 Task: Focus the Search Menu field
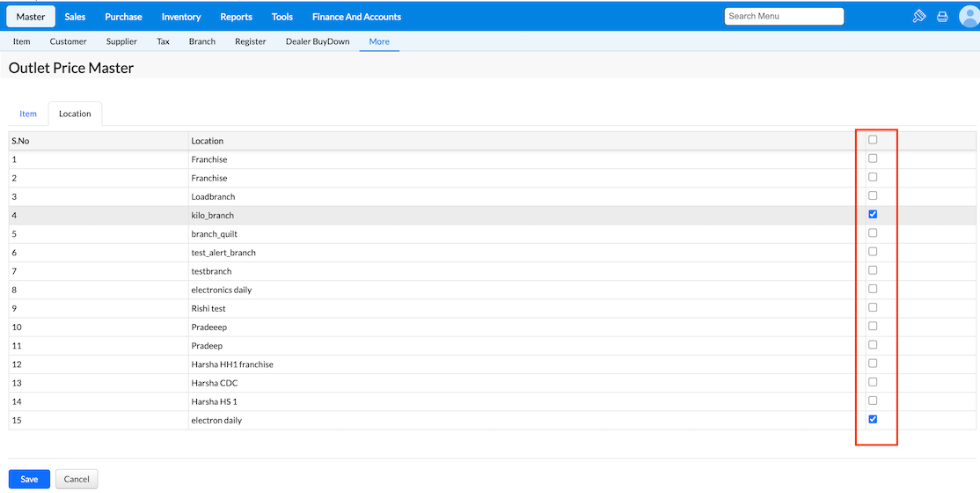click(784, 16)
